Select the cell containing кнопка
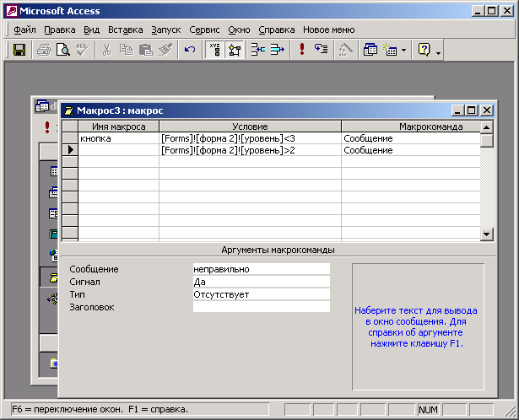The height and width of the screenshot is (420, 519). (x=118, y=138)
